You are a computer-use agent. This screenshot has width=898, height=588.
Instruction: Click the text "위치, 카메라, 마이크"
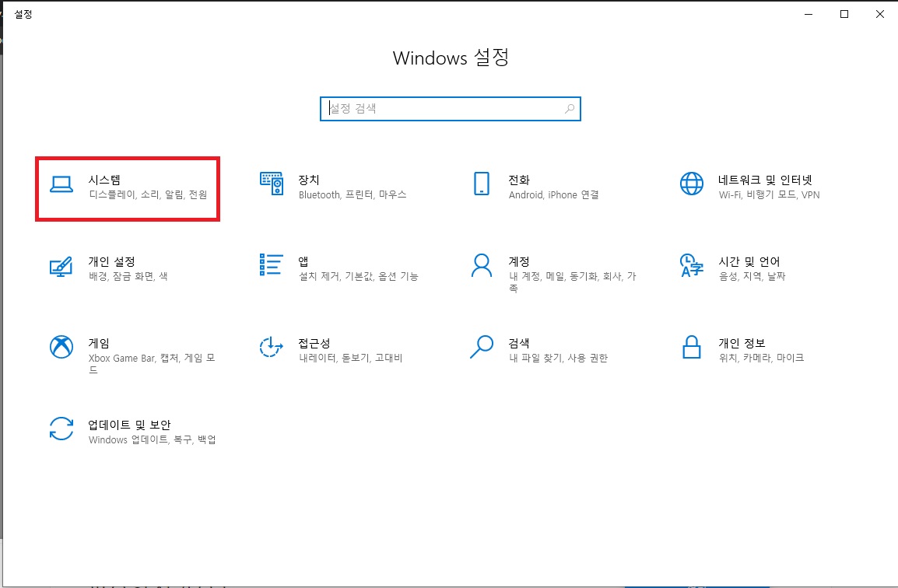[x=761, y=359]
